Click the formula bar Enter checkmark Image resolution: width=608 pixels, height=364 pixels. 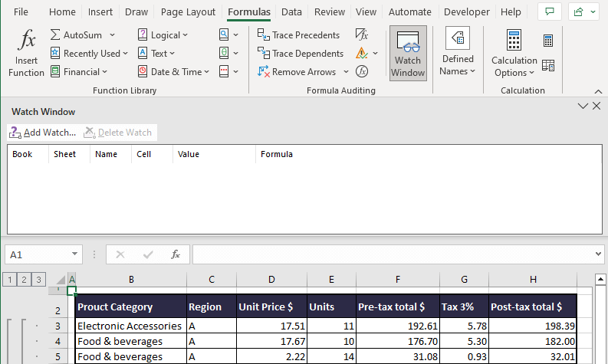[148, 254]
